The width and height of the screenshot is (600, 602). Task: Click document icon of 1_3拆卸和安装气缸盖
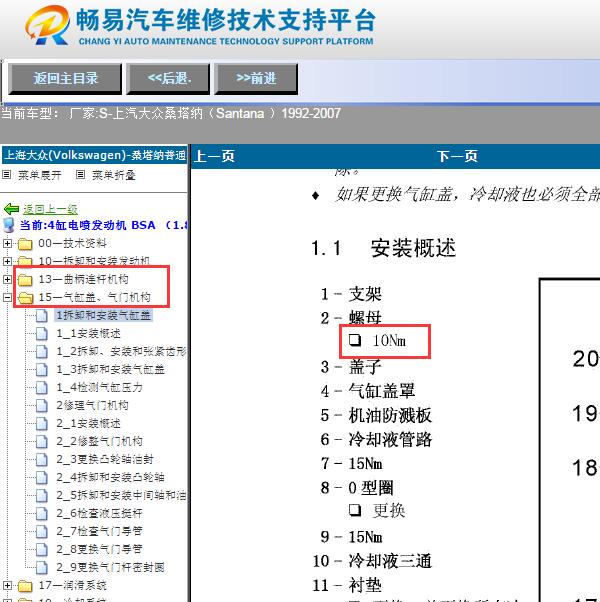pyautogui.click(x=41, y=370)
